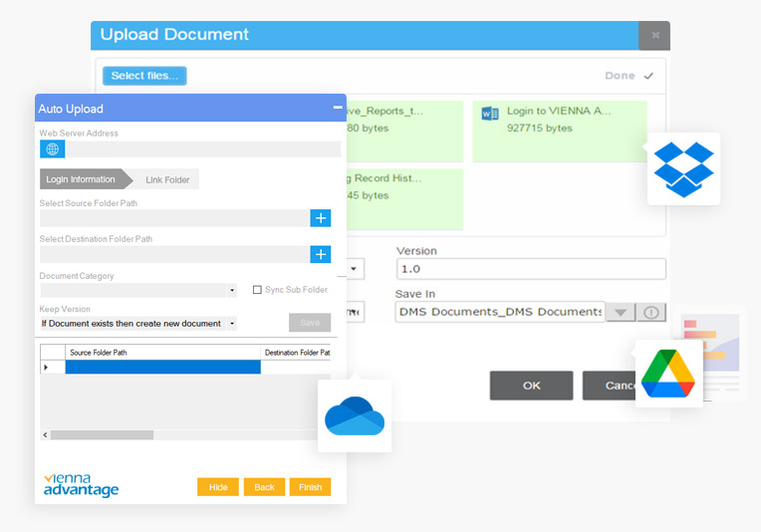Click the Upload Document title text

pos(174,35)
